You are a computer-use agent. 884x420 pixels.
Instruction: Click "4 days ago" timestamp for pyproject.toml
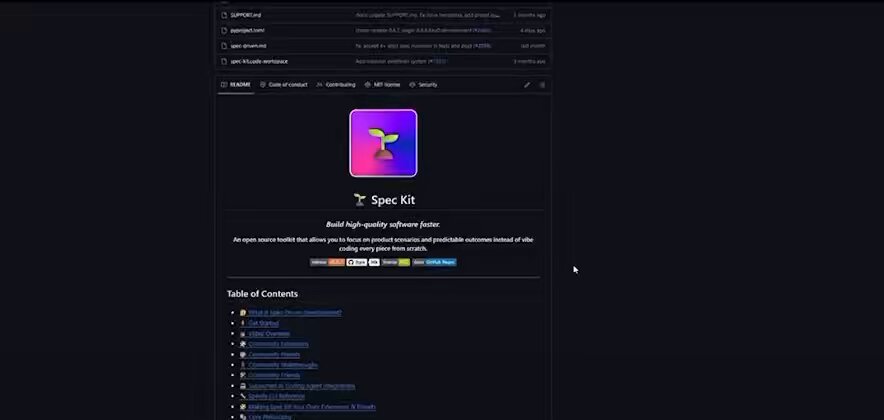point(533,30)
